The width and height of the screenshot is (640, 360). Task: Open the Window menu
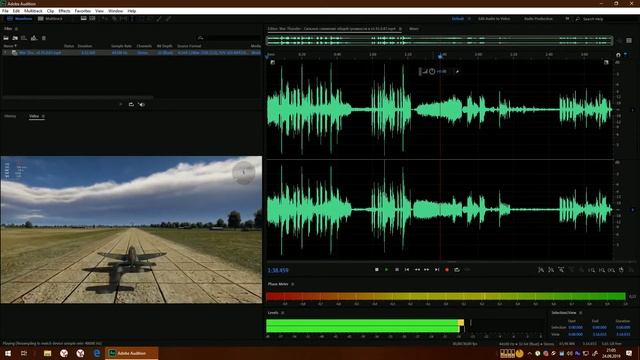tap(115, 11)
